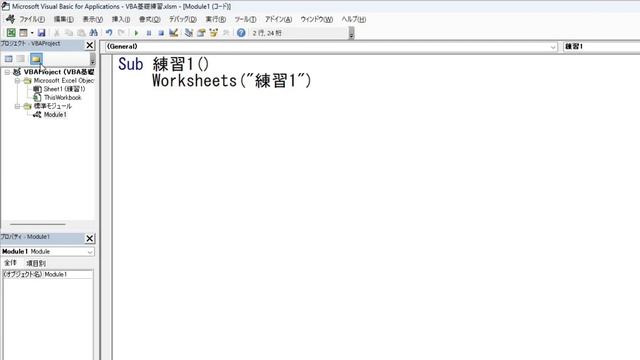Click the (オブジェクト名) property label
This screenshot has width=640, height=360.
(x=22, y=274)
